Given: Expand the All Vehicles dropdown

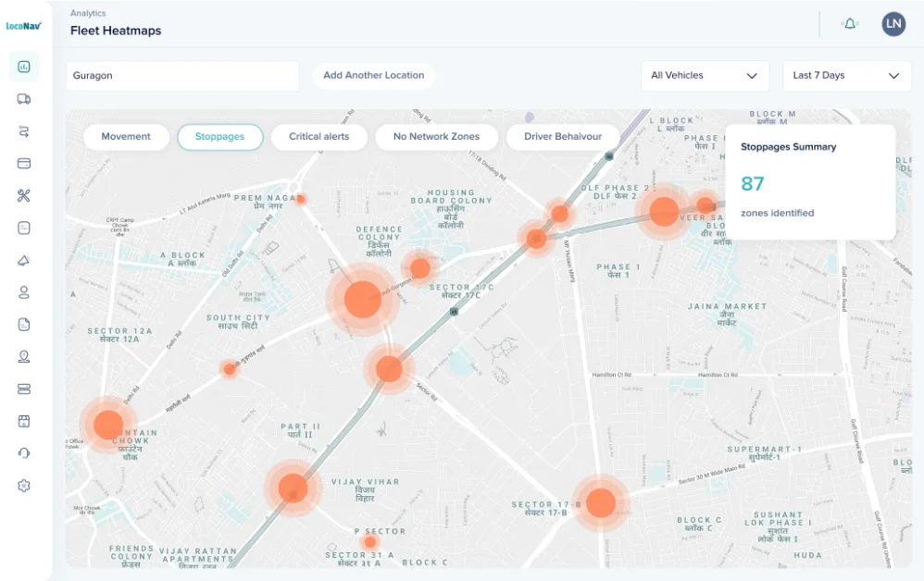Looking at the screenshot, I should point(705,75).
